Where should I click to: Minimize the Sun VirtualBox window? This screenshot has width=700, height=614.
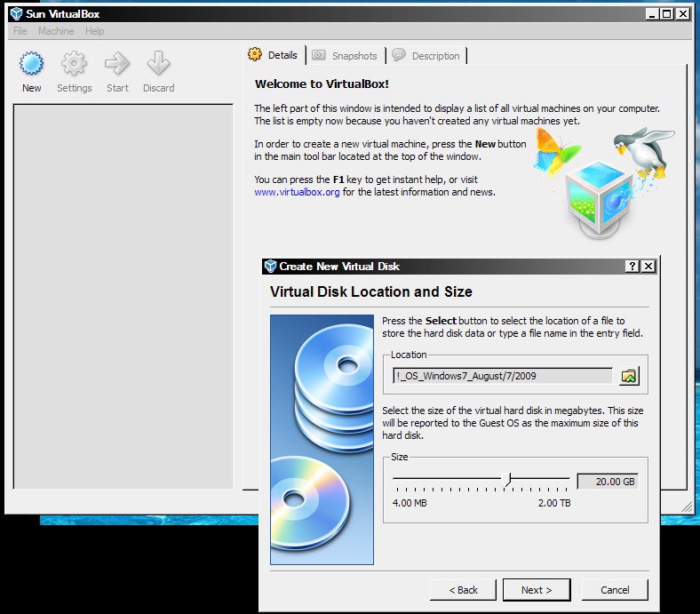(652, 14)
